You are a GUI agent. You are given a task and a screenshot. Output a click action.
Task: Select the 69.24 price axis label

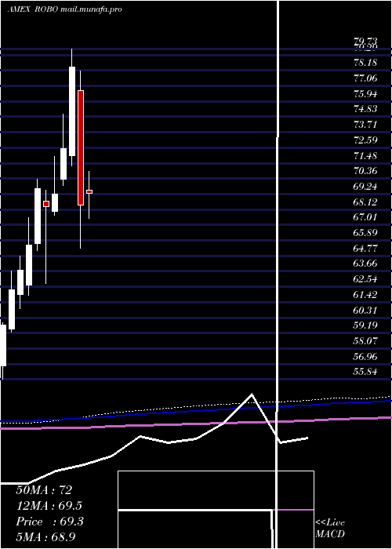pos(365,187)
